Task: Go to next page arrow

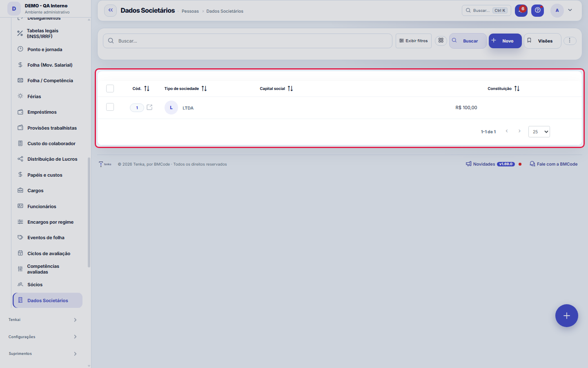Action: [x=519, y=131]
